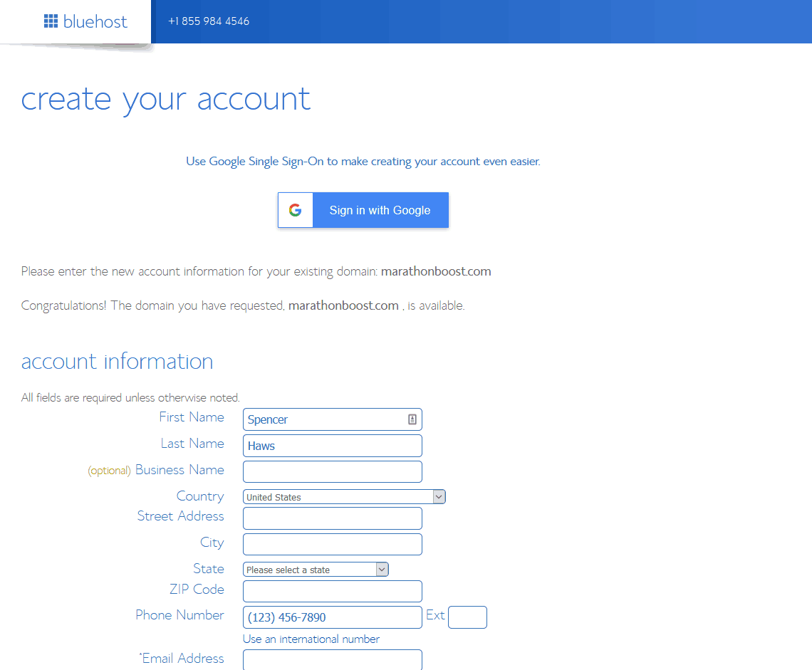Focus the First Name field containing Spencer
Viewport: 812px width, 670px height.
tap(333, 419)
